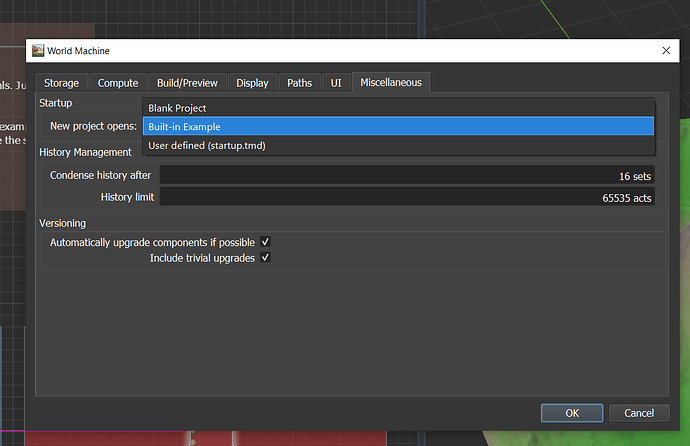Pick User defined (startup.tmd) option
The image size is (690, 446).
[399, 145]
